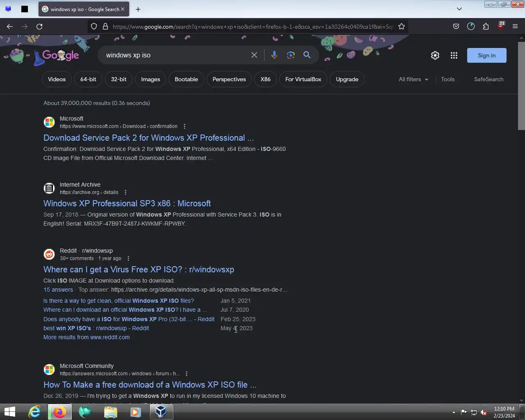The image size is (525, 420).
Task: Select the Videos filter chip
Action: tap(57, 79)
